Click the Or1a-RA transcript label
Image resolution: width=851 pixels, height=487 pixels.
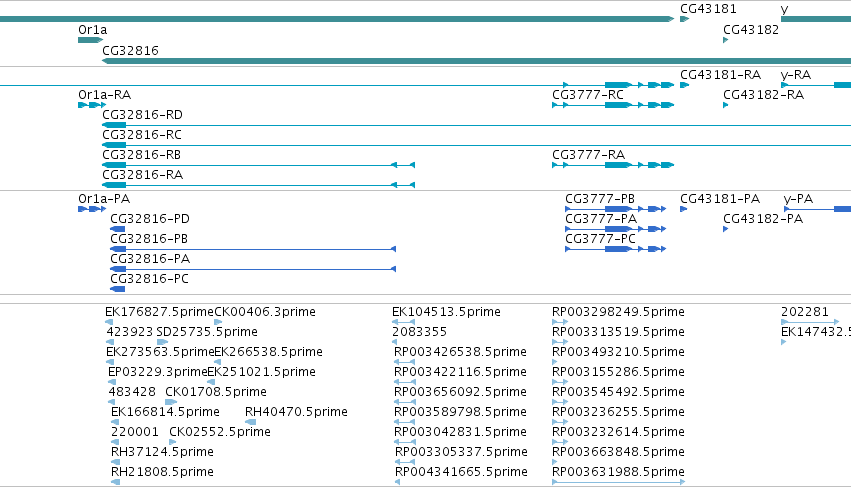(x=104, y=95)
